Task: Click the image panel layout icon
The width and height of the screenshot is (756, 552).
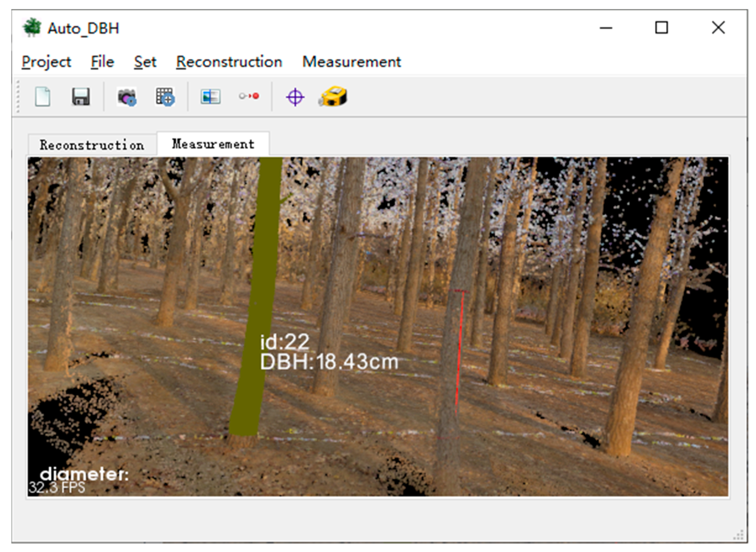Action: tap(210, 97)
